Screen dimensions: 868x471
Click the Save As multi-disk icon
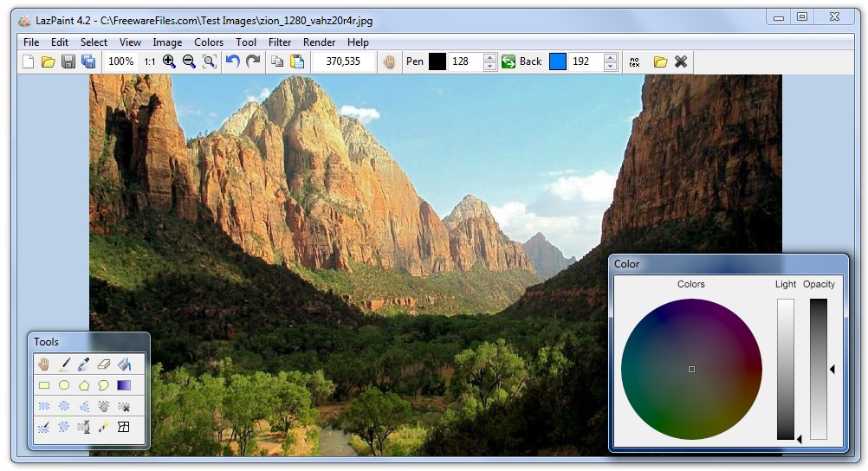pyautogui.click(x=88, y=61)
